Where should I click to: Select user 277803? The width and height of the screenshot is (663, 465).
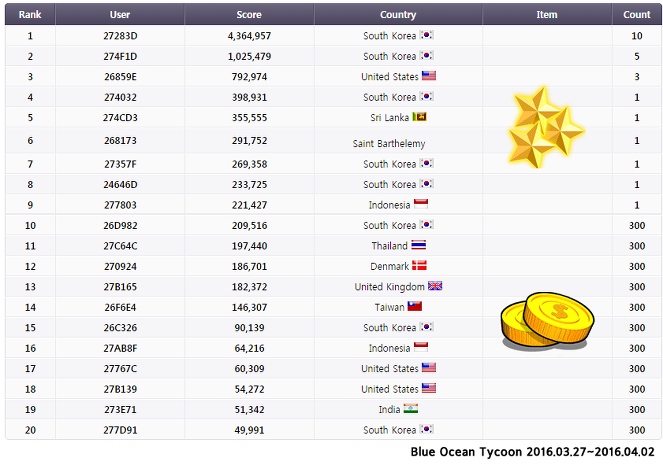tap(121, 205)
